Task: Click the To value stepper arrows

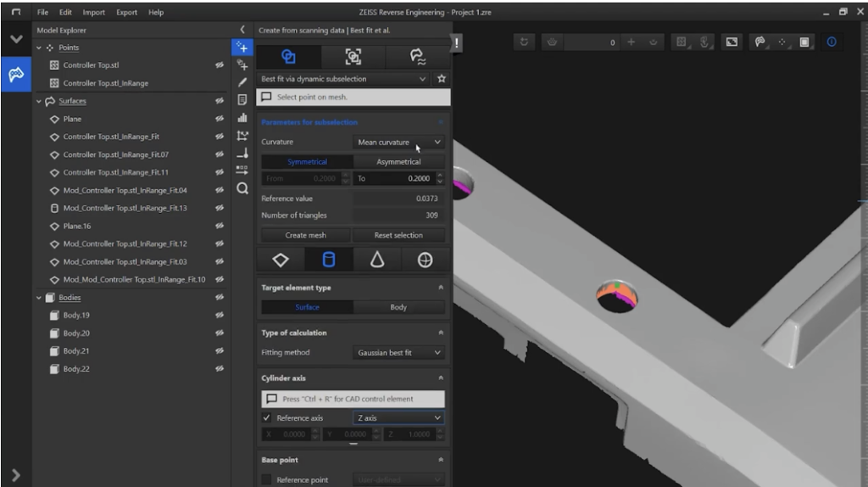Action: 439,179
